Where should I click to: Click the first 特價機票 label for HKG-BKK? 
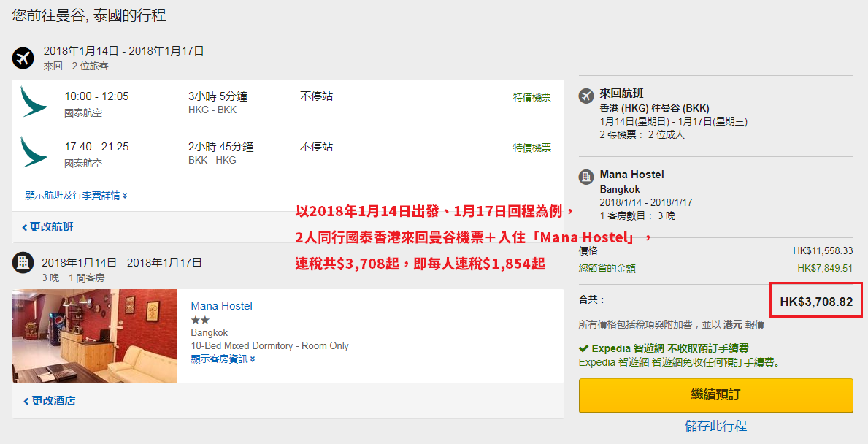[532, 97]
